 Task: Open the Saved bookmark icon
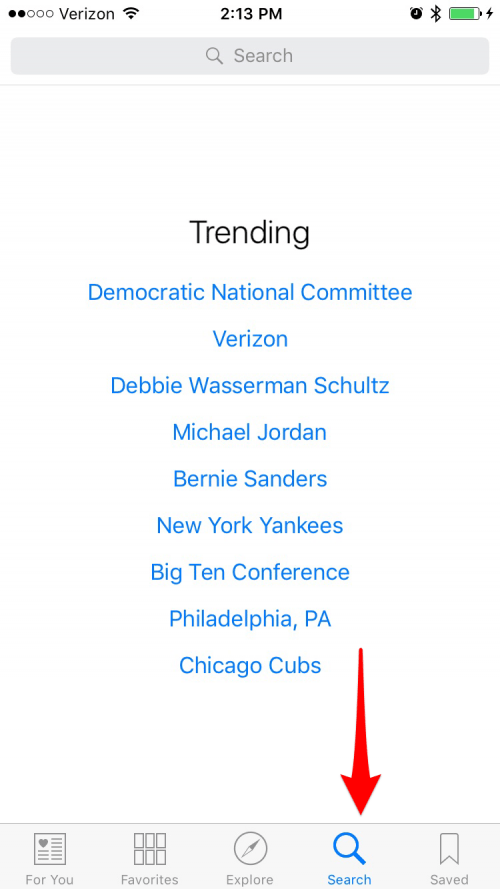click(x=449, y=849)
